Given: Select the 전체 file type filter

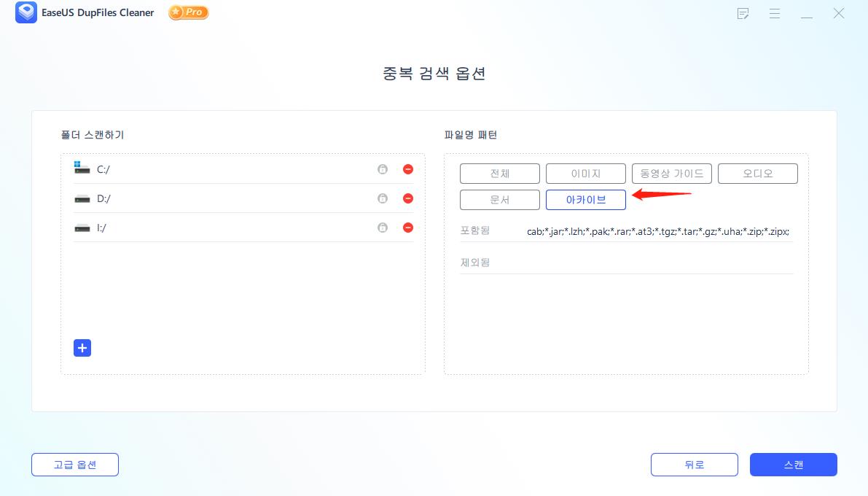Looking at the screenshot, I should point(499,173).
